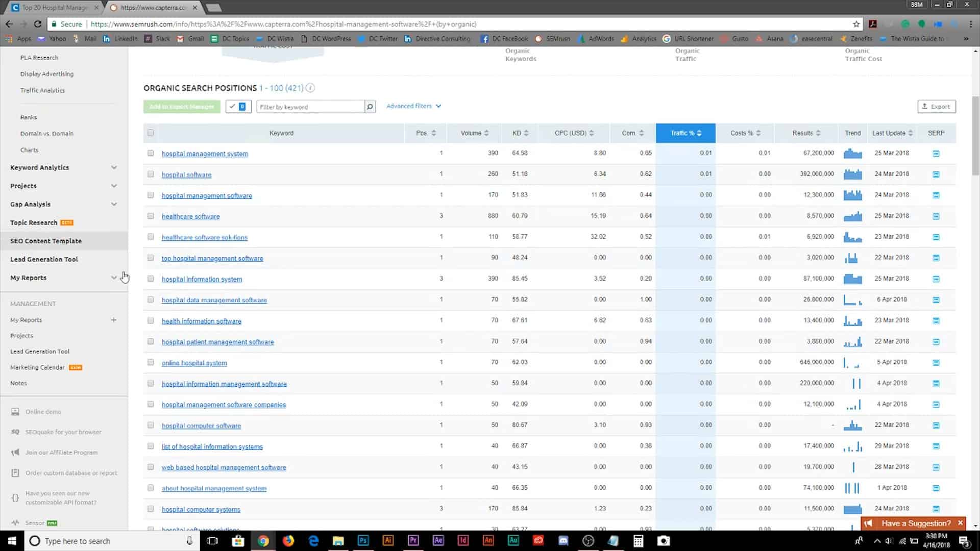
Task: Select checkbox for hospital information system
Action: click(x=151, y=279)
